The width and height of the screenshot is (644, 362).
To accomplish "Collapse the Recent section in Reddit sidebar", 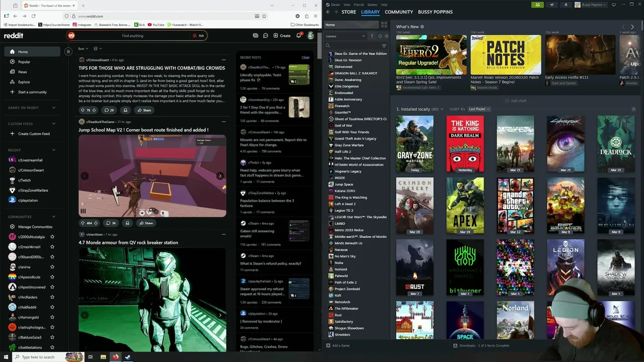I will 54,150.
